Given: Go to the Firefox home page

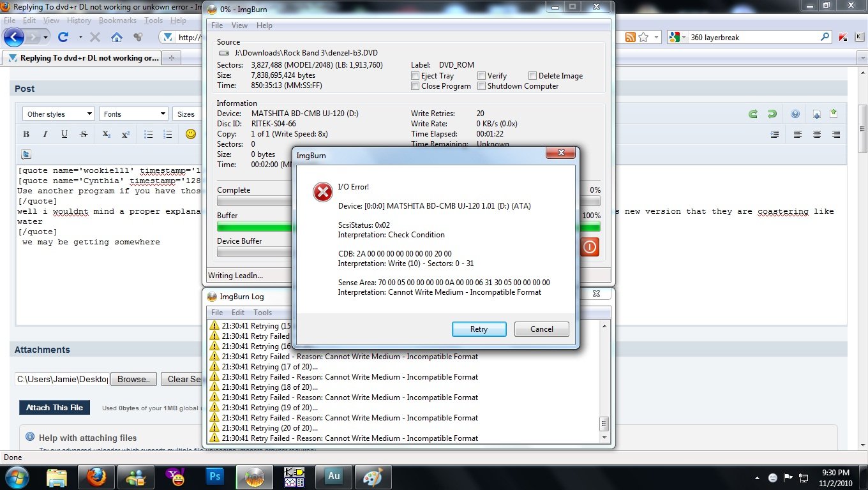Looking at the screenshot, I should pyautogui.click(x=116, y=37).
